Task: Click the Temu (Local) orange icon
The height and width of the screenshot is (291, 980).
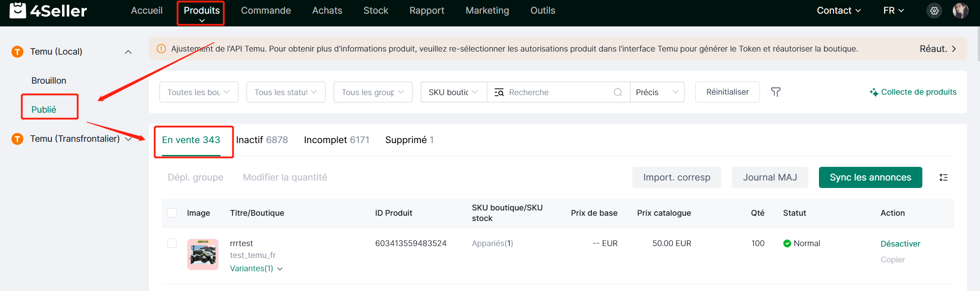Action: 17,52
